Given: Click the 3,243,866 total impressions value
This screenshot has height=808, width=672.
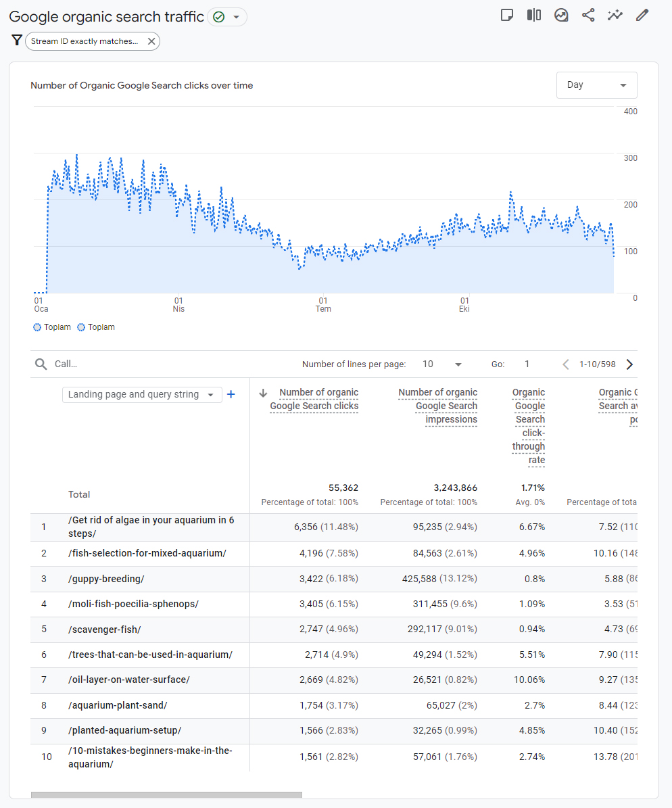Looking at the screenshot, I should click(456, 488).
